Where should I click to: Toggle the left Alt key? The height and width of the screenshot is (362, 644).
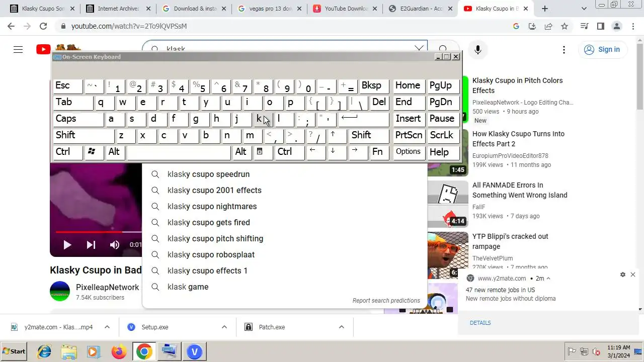115,152
